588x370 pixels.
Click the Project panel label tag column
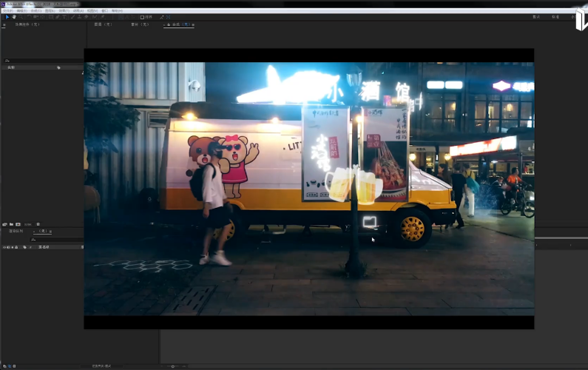58,67
